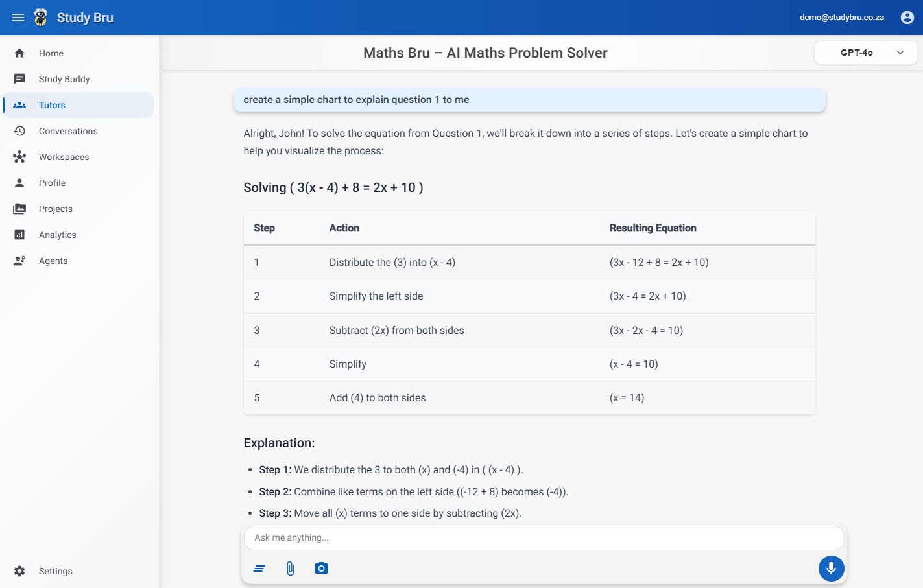Expand the GPT-4o model dropdown
The width and height of the screenshot is (923, 588).
[865, 53]
